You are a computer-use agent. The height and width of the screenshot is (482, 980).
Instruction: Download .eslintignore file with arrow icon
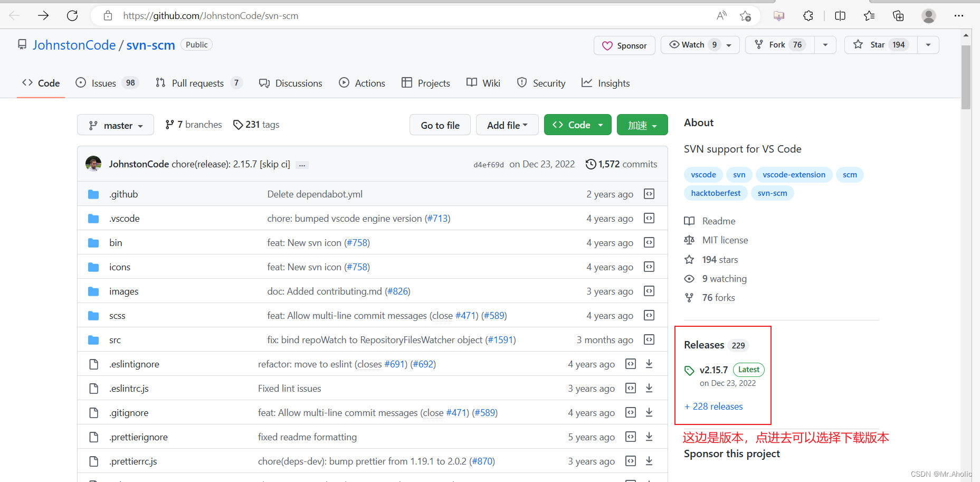[x=649, y=364]
